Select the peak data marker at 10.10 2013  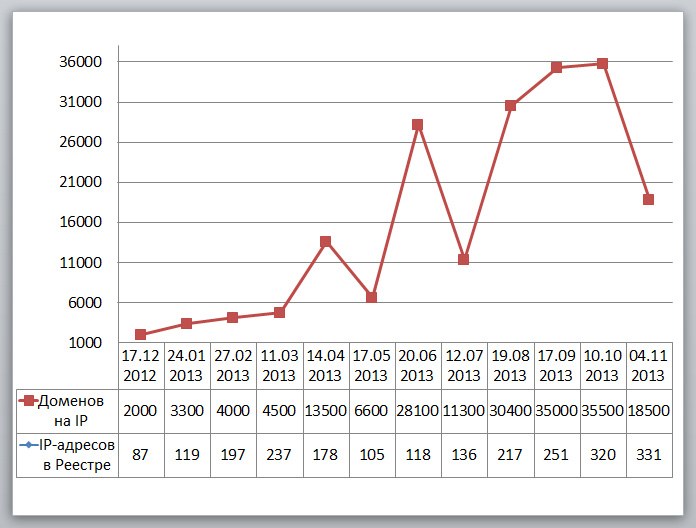click(x=602, y=64)
